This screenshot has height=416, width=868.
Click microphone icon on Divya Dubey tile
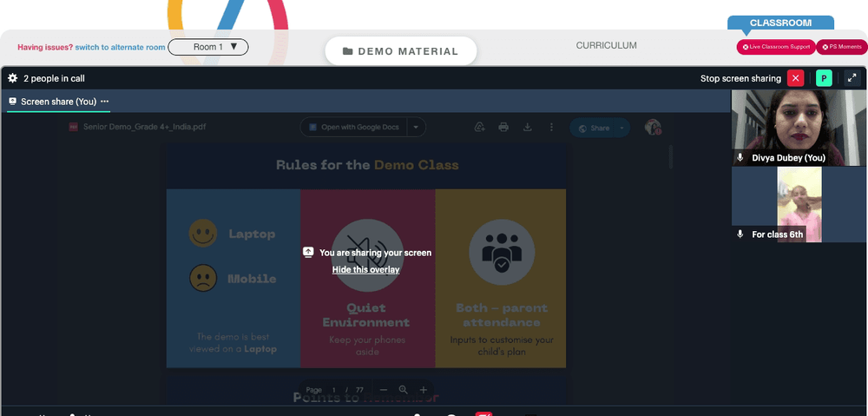pyautogui.click(x=740, y=158)
